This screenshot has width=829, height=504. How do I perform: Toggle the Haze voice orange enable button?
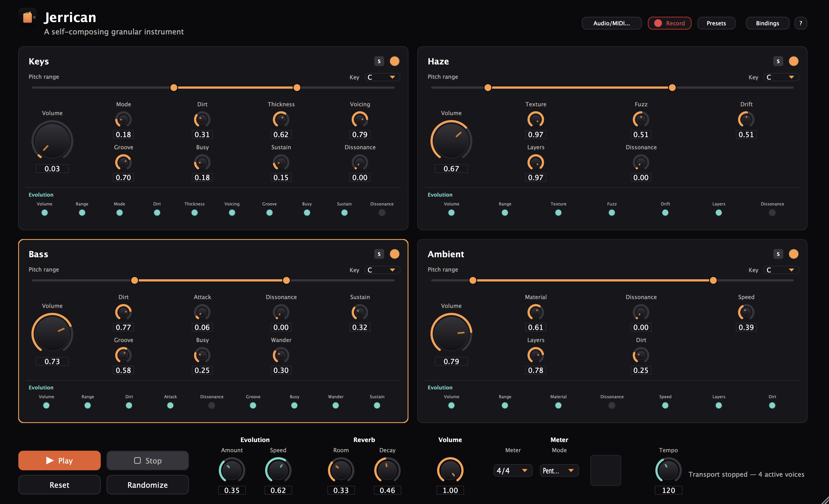(x=793, y=61)
